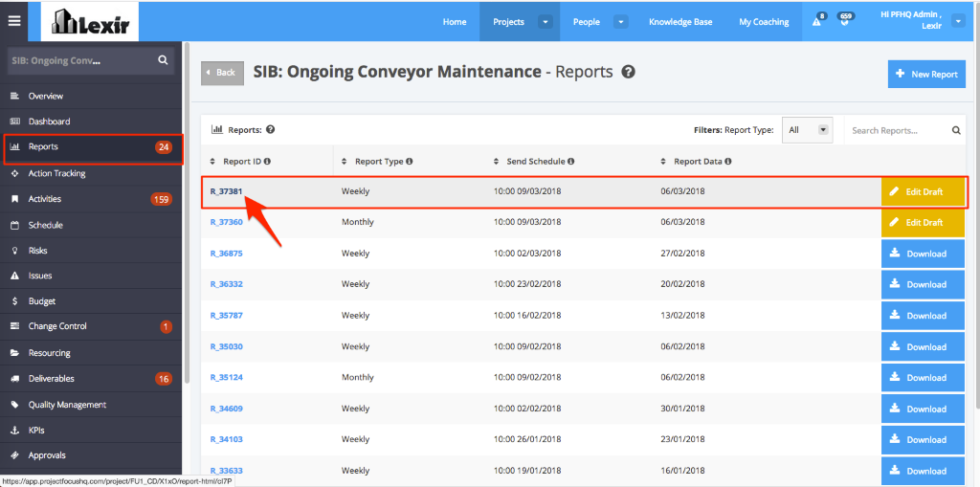The image size is (980, 487).
Task: Open My Coaching in top navigation
Action: [x=764, y=22]
